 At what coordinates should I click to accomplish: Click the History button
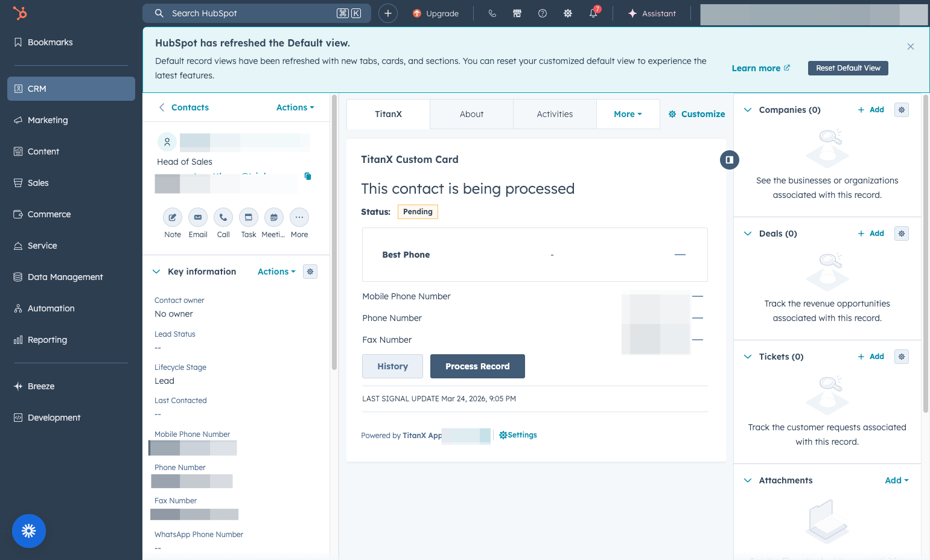392,366
